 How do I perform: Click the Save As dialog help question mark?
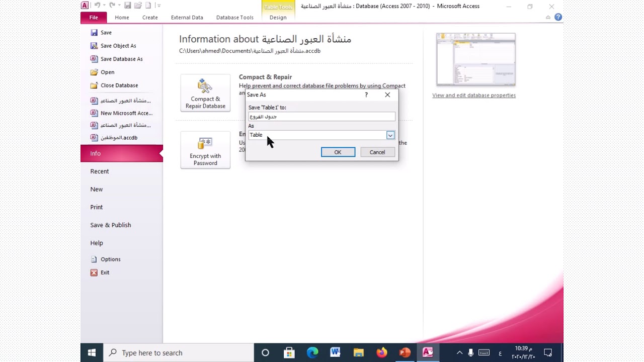coord(366,95)
